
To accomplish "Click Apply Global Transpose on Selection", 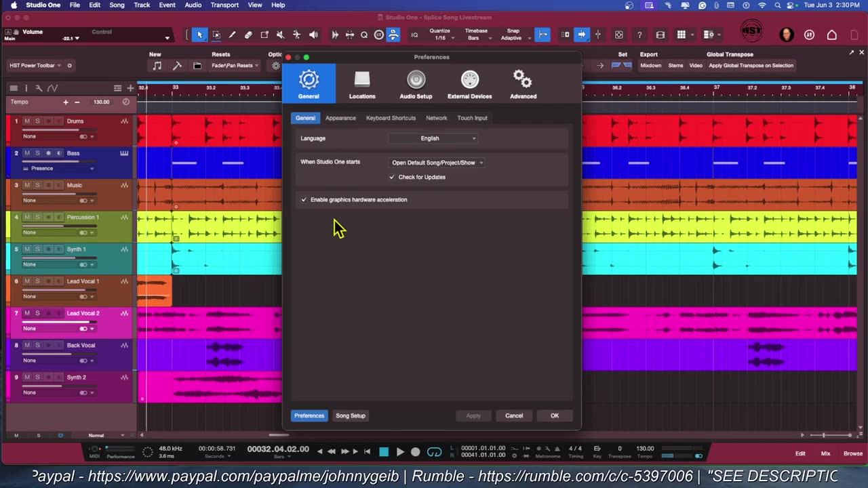I will (751, 66).
